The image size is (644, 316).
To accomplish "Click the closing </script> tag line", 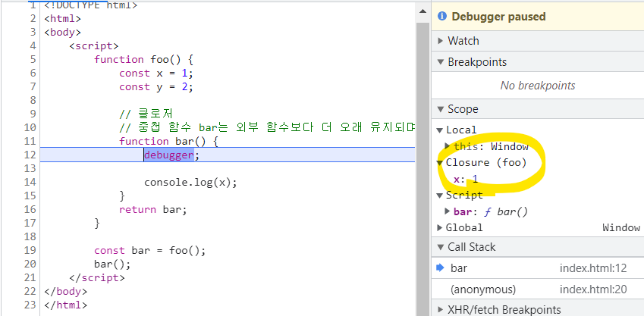I will tap(97, 278).
